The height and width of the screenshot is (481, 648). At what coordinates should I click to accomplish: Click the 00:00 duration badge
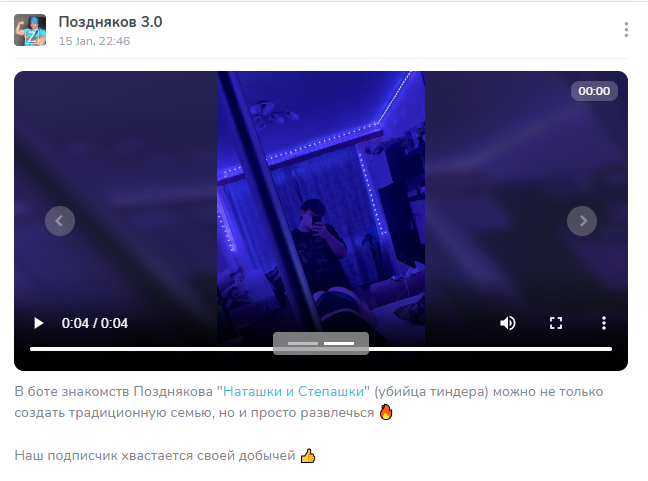[x=594, y=91]
